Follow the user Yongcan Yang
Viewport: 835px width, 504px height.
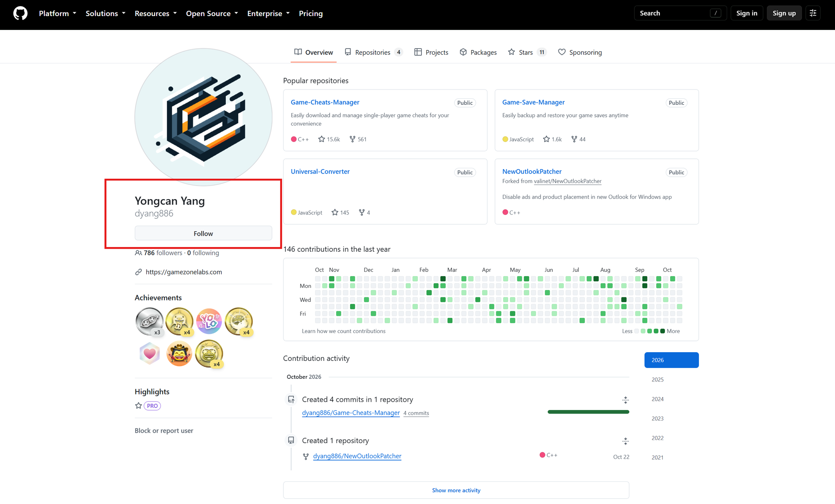tap(204, 234)
